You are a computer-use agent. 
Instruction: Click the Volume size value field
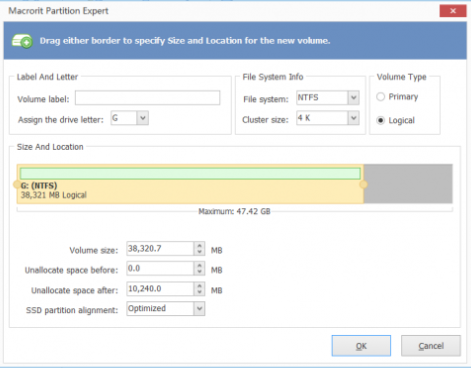tap(160, 249)
